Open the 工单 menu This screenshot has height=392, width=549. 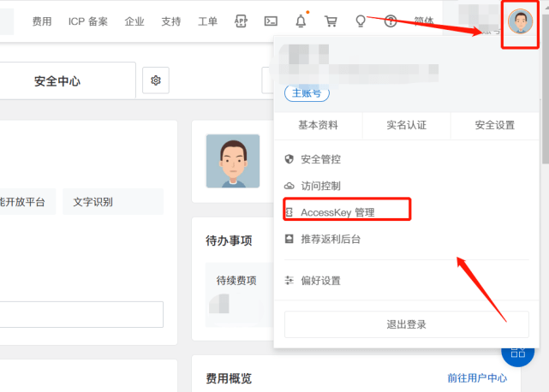click(207, 21)
